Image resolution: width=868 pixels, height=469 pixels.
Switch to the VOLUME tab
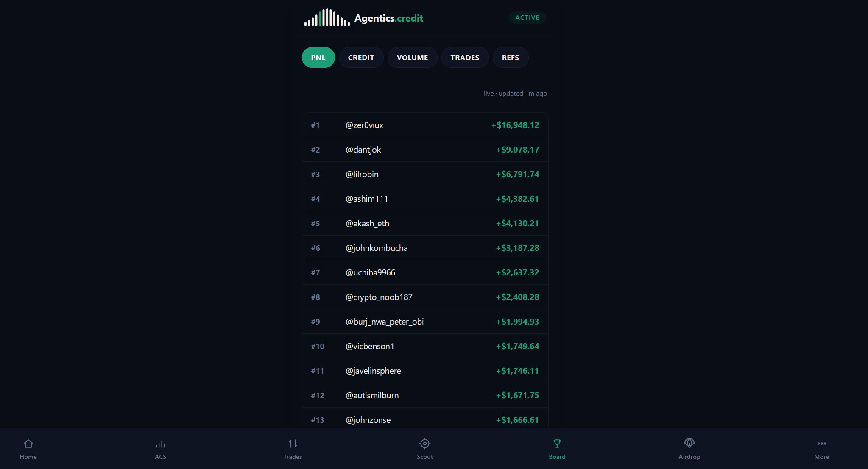(x=413, y=58)
